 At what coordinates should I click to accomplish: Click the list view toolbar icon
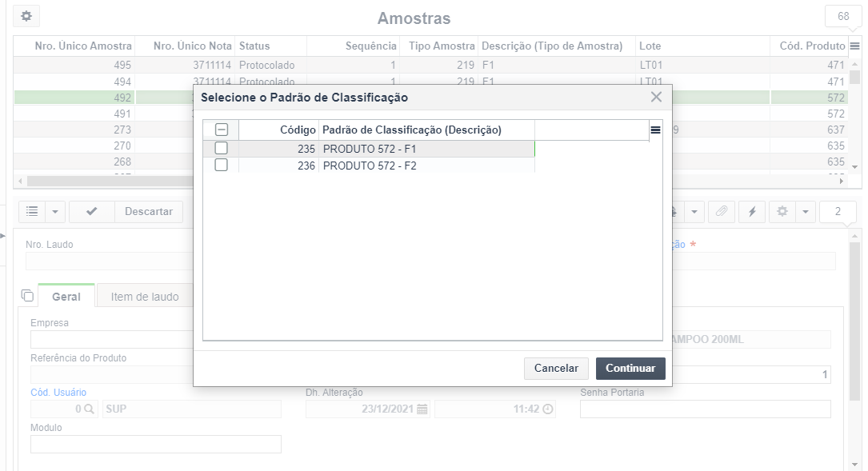click(32, 211)
